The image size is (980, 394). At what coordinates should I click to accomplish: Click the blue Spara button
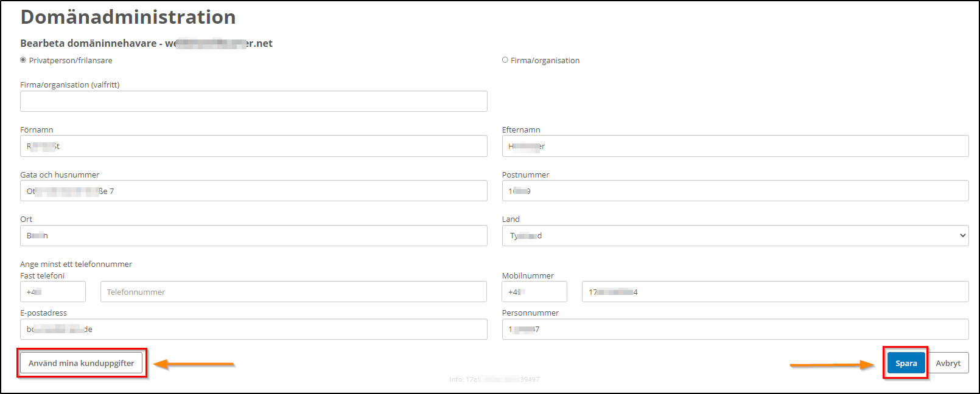pyautogui.click(x=906, y=363)
